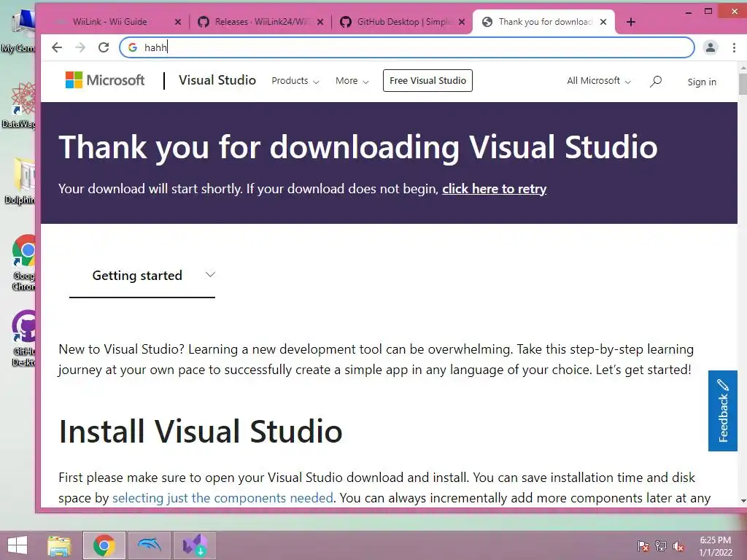The width and height of the screenshot is (747, 560).
Task: Close the WiiLink - Wii Guide tab
Action: 178,22
